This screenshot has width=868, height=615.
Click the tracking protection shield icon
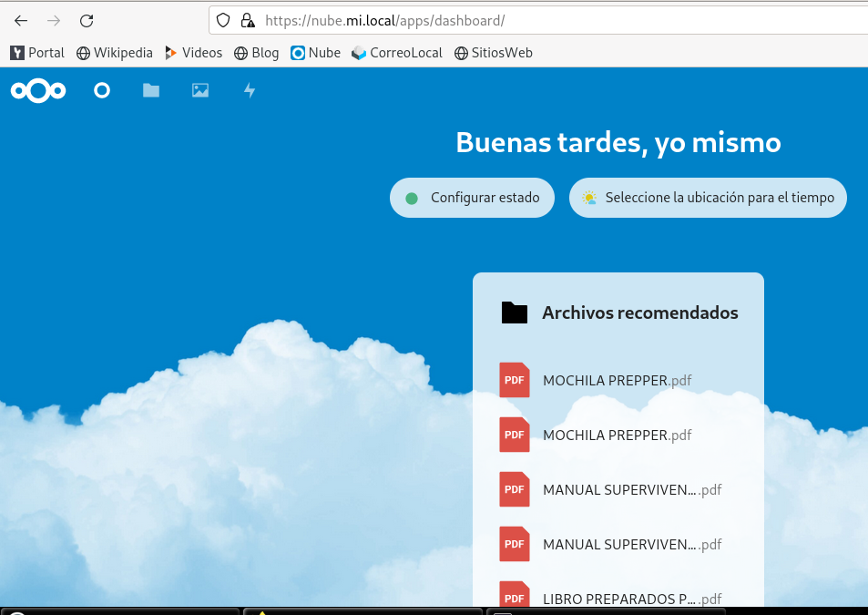(223, 20)
